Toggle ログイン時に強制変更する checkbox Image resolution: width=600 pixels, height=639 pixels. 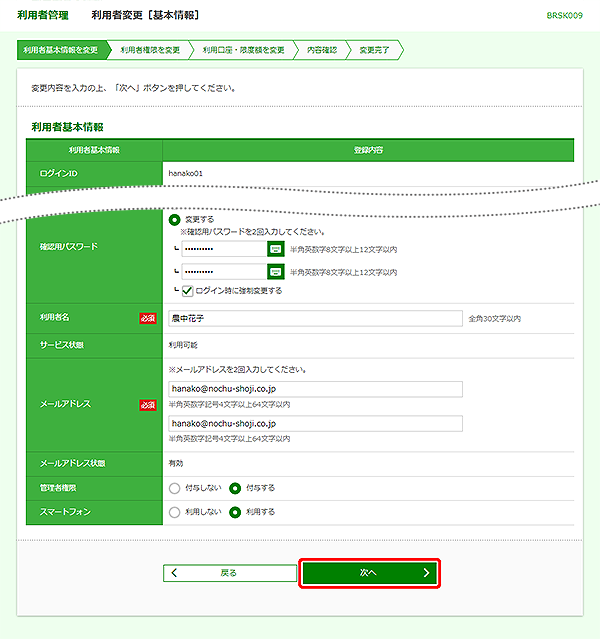[x=187, y=291]
